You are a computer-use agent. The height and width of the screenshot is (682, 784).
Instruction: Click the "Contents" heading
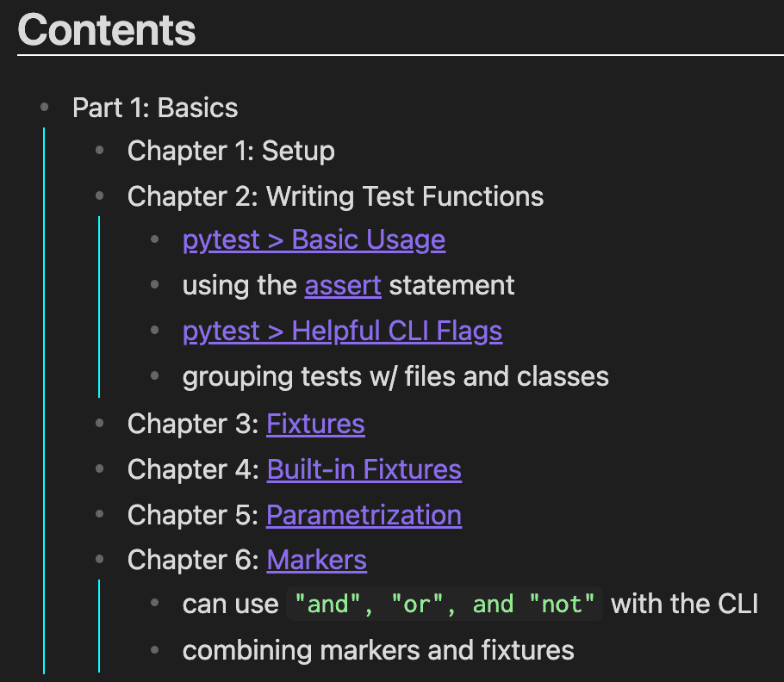(x=107, y=29)
